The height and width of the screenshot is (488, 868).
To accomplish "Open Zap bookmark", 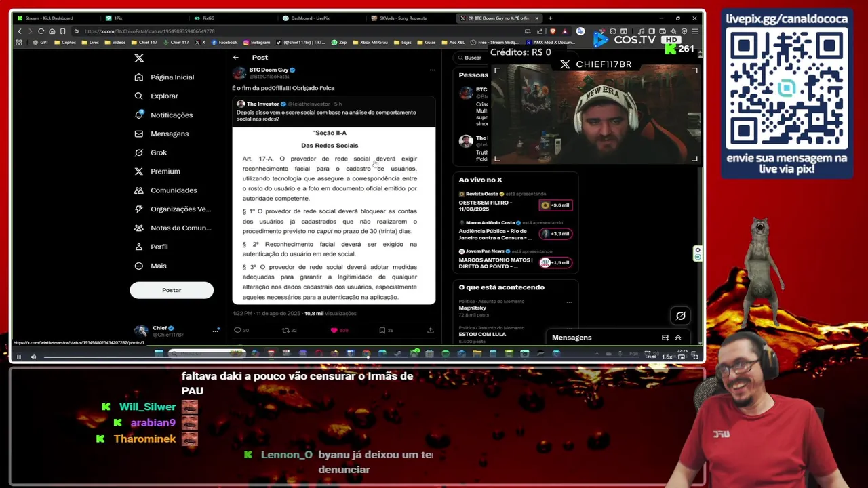I will tap(339, 43).
